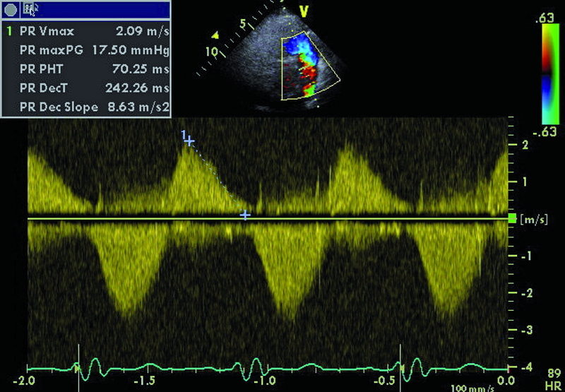Click the lower caliper cross near baseline

point(244,214)
